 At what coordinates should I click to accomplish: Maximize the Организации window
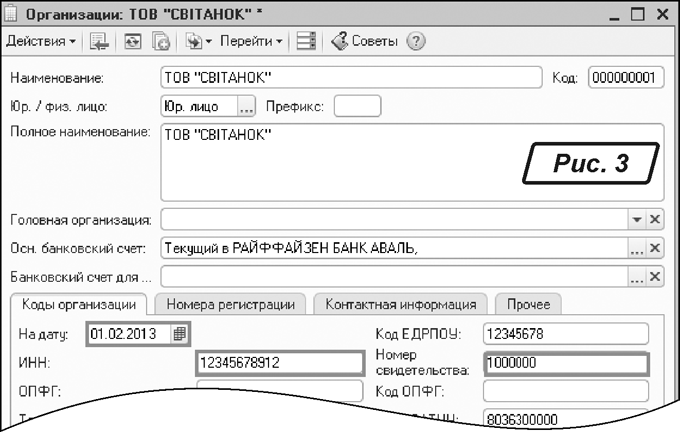coord(638,14)
